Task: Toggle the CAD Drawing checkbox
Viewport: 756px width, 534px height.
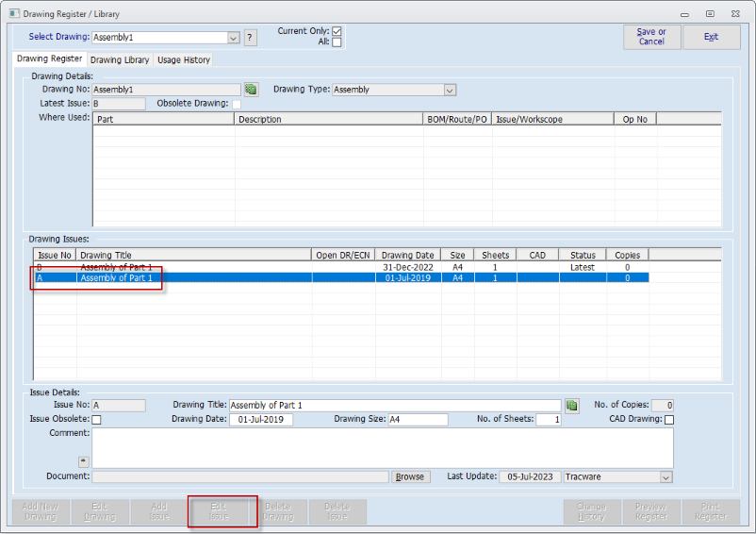Action: point(669,420)
